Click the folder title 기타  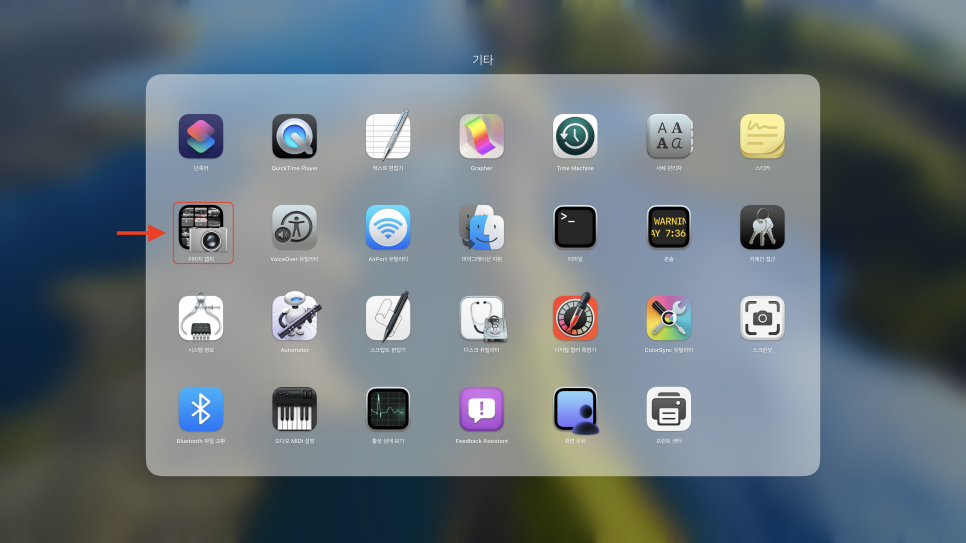pyautogui.click(x=483, y=60)
